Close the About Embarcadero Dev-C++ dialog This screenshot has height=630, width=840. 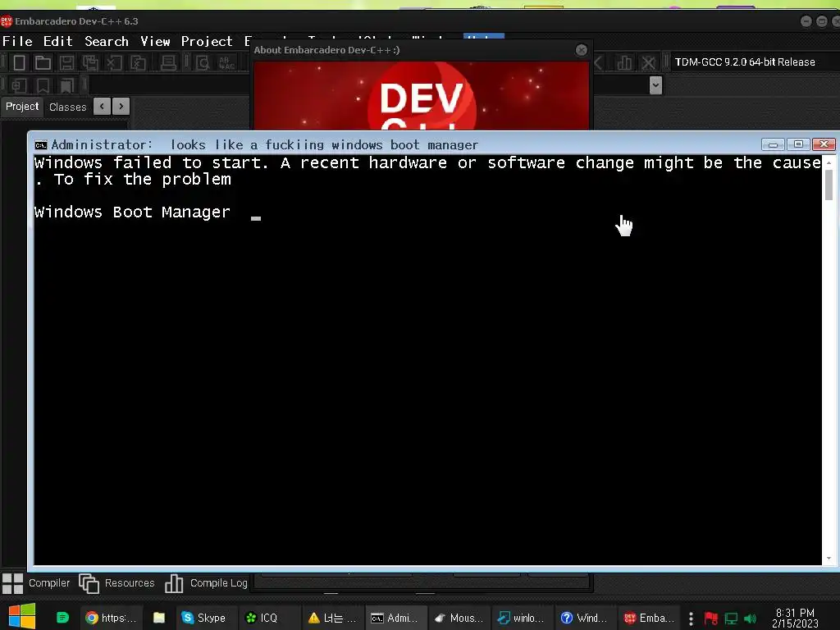582,50
